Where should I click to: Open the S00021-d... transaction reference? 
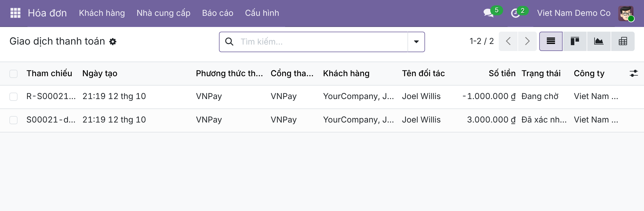click(x=51, y=120)
